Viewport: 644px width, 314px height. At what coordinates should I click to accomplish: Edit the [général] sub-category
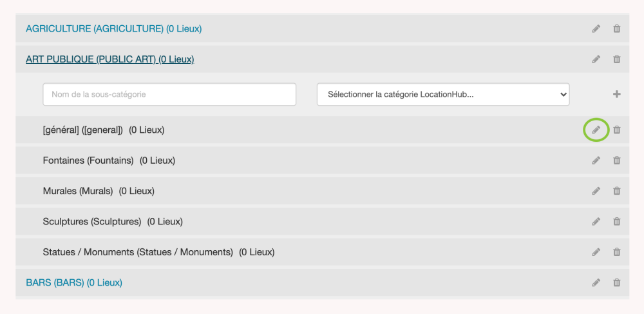pos(596,130)
